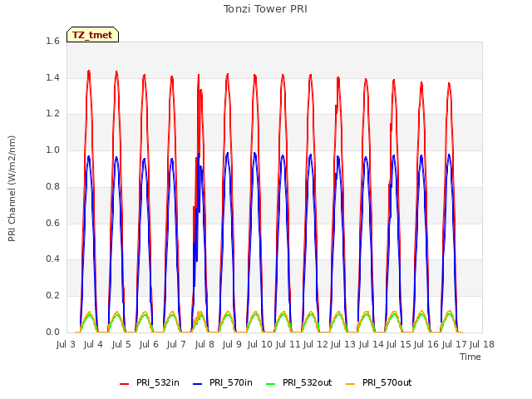The height and width of the screenshot is (399, 532).
Task: Click the 1.0 y-axis tick label
Action: pyautogui.click(x=52, y=150)
